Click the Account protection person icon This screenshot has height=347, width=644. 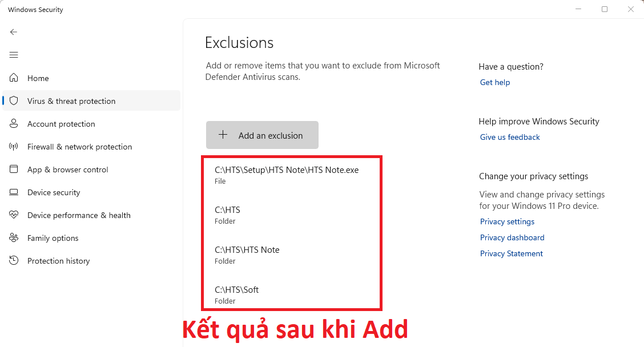[14, 124]
